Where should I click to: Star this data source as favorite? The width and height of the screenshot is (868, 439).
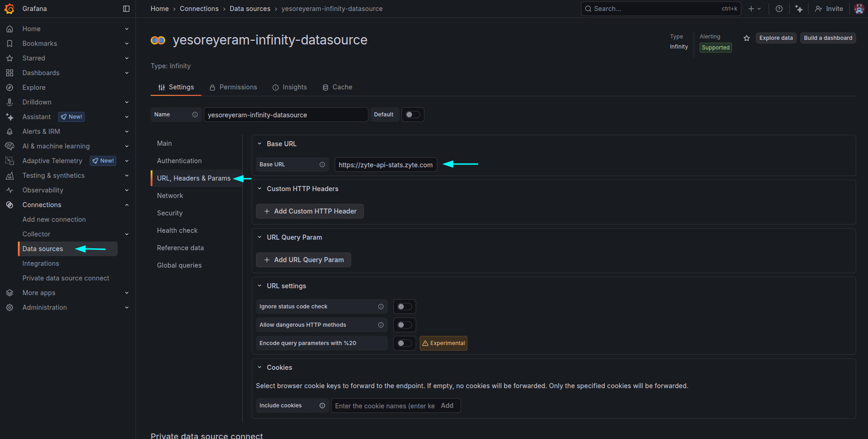click(747, 38)
